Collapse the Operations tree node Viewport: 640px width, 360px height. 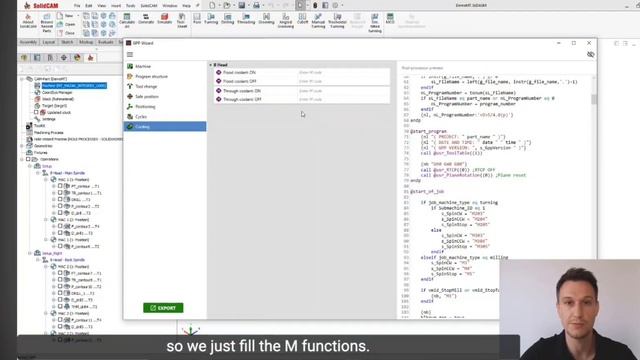22,159
